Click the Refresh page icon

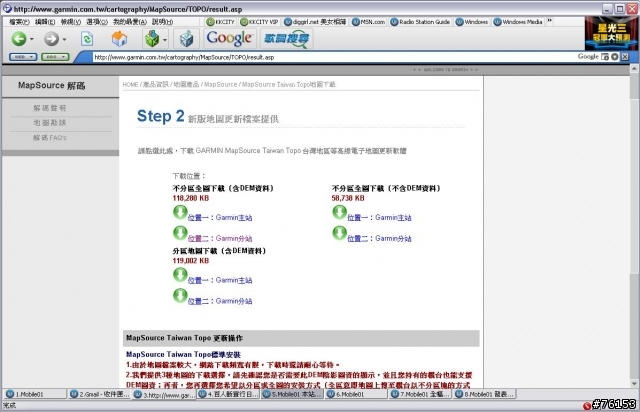[87, 39]
